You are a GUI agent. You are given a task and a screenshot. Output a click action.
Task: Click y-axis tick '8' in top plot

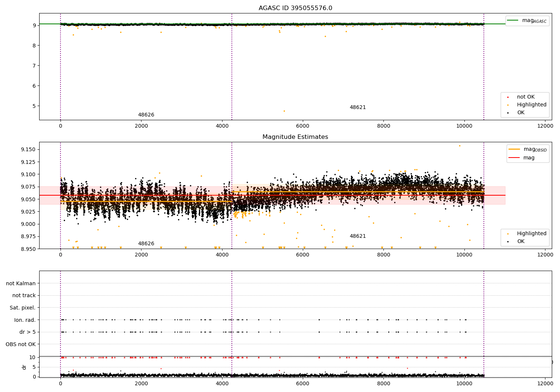(34, 46)
